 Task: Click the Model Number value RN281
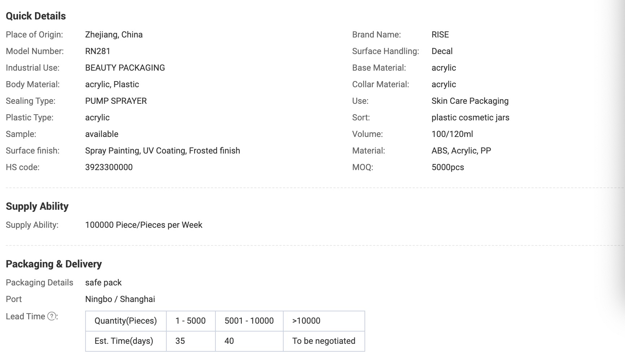point(97,51)
